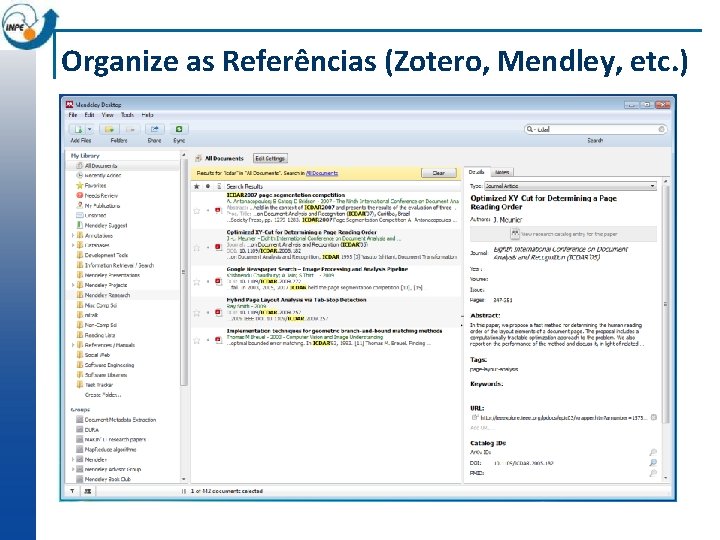Viewport: 720px width, 540px height.
Task: Click the Edit Settings button
Action: tap(270, 158)
